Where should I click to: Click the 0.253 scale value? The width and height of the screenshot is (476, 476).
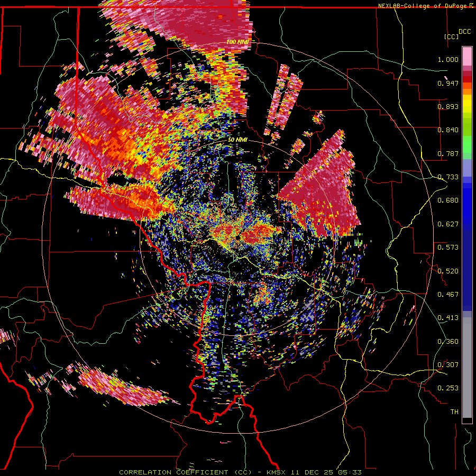[448, 388]
